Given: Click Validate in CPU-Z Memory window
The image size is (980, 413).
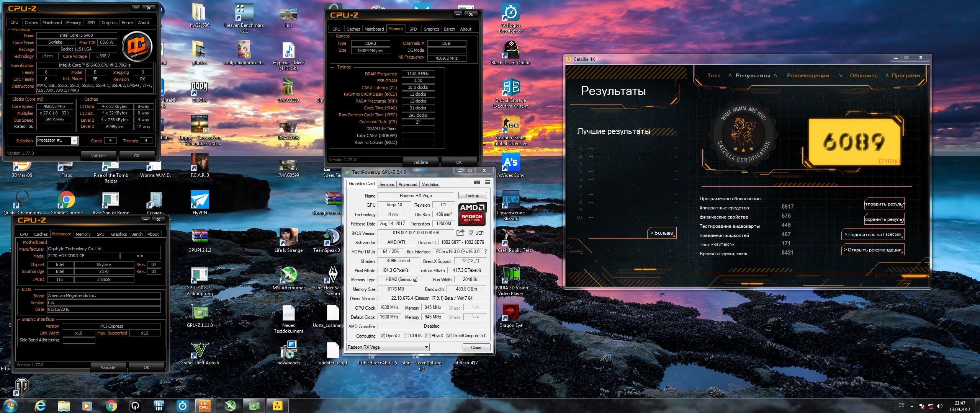Looking at the screenshot, I should tap(420, 162).
